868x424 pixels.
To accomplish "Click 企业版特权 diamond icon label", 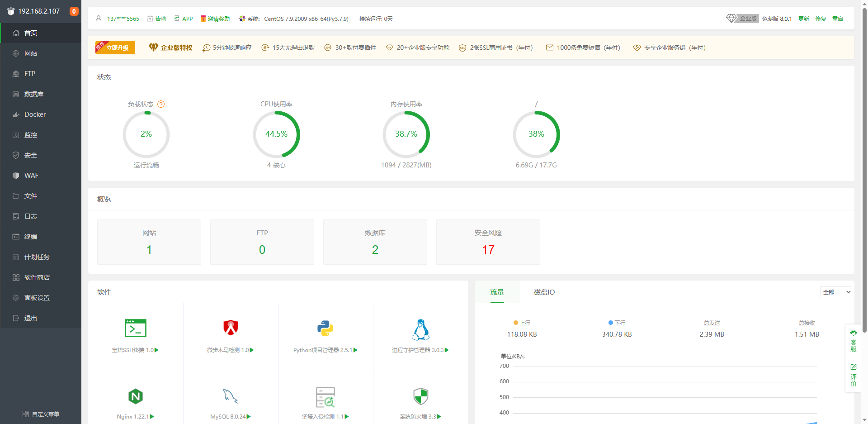I will [x=170, y=48].
